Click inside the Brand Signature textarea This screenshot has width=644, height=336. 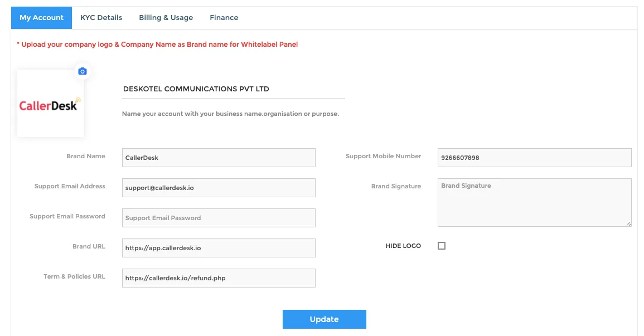click(x=534, y=202)
